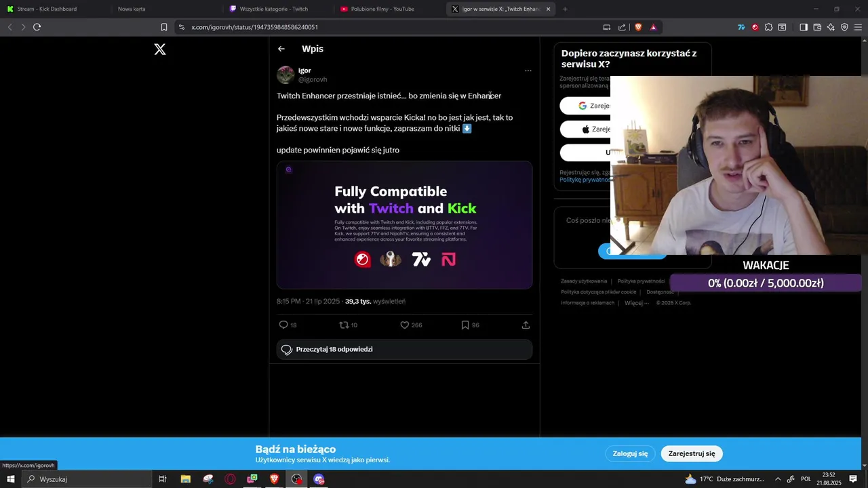
Task: Switch to Nowa karta tab
Action: [x=165, y=9]
